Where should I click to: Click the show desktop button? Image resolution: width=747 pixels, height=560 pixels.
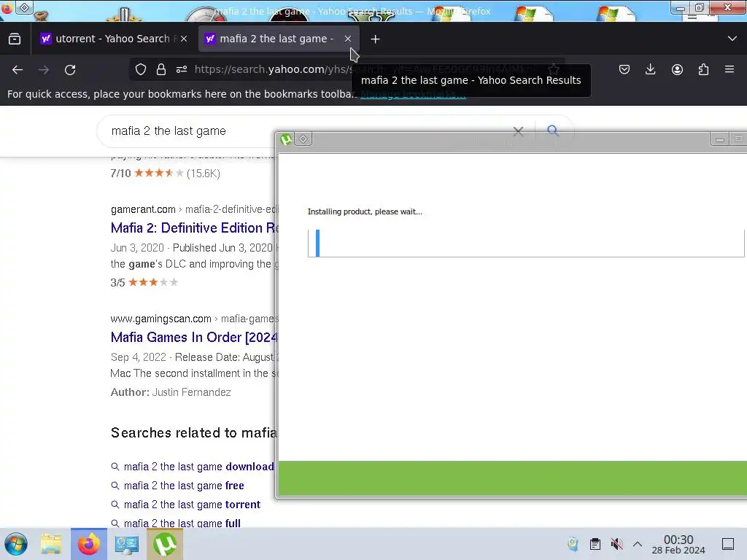pos(728,544)
